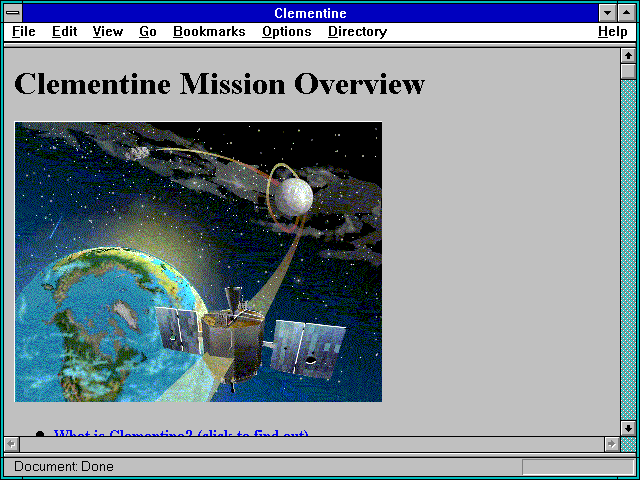Open the Edit menu
The image size is (640, 480).
click(64, 32)
